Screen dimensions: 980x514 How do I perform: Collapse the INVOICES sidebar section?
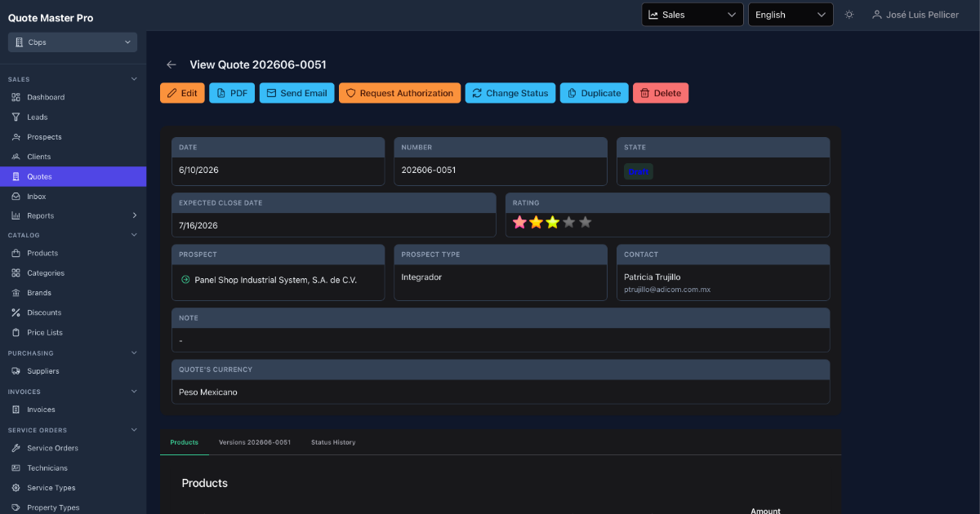135,392
